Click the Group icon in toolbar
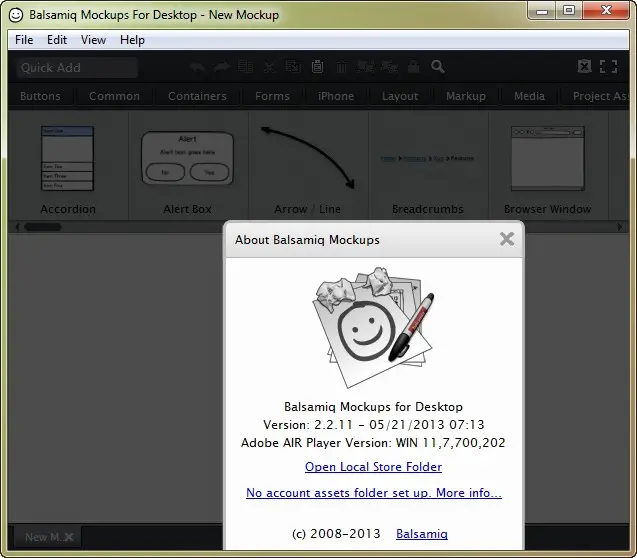Screen dimensions: 637x558 point(365,67)
